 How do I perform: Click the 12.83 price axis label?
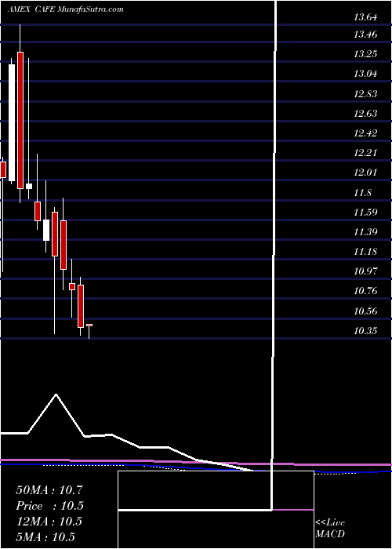pos(365,93)
